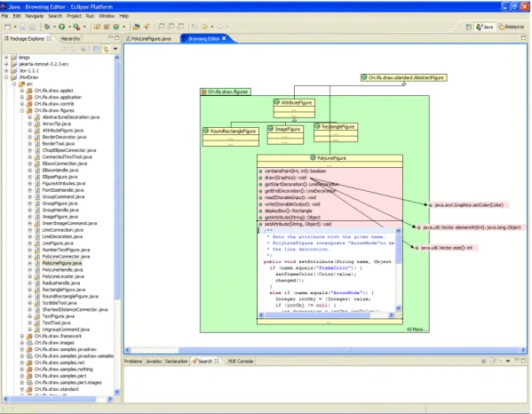Open dropdown next to New wizard icon
The width and height of the screenshot is (532, 414).
(15, 27)
